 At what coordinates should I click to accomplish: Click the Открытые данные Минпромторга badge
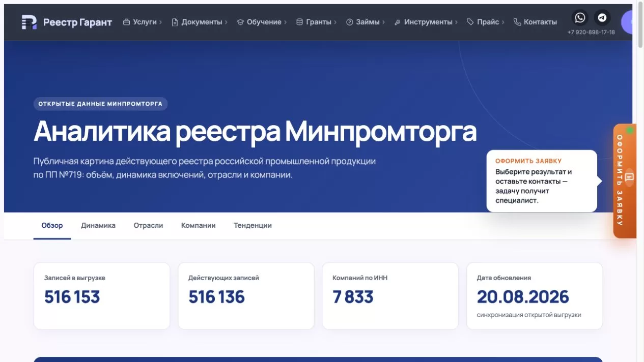pos(100,104)
